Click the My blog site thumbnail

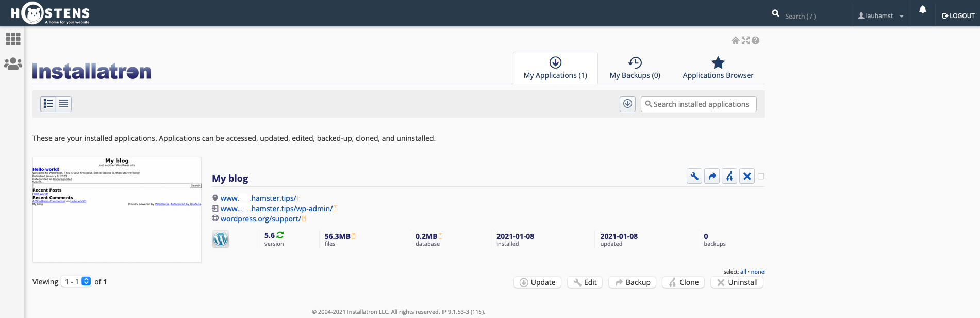pos(117,210)
